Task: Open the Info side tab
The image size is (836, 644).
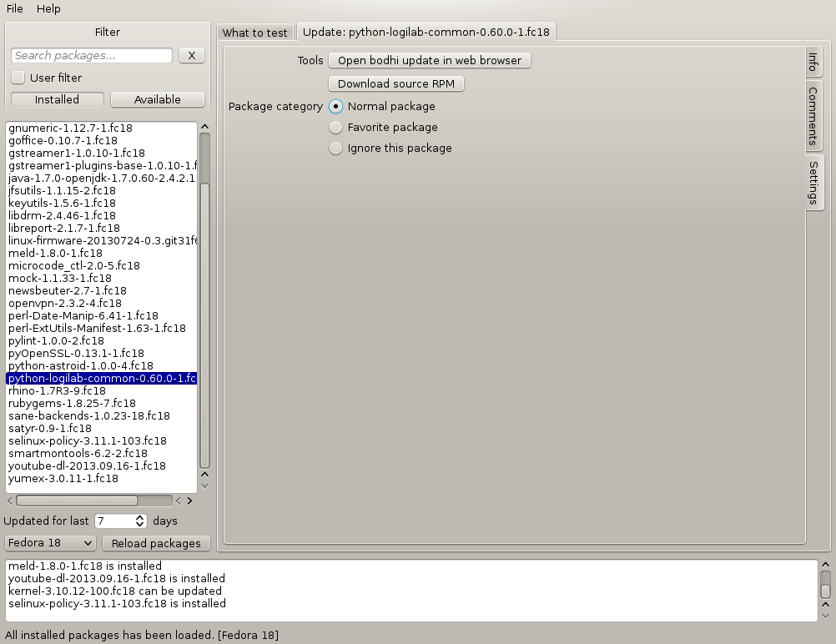Action: [813, 62]
